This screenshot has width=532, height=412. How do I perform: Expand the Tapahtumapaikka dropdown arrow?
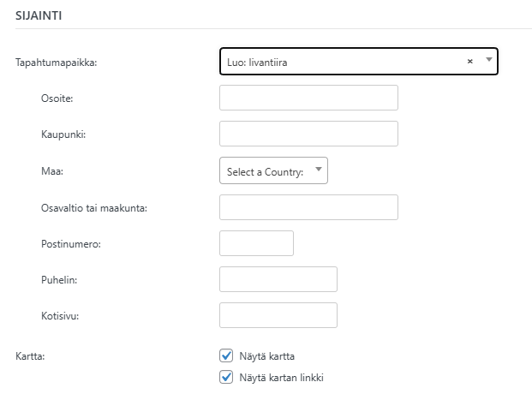tap(488, 60)
